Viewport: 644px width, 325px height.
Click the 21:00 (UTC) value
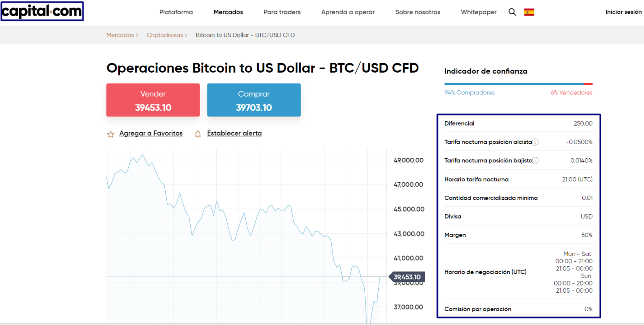pyautogui.click(x=577, y=179)
